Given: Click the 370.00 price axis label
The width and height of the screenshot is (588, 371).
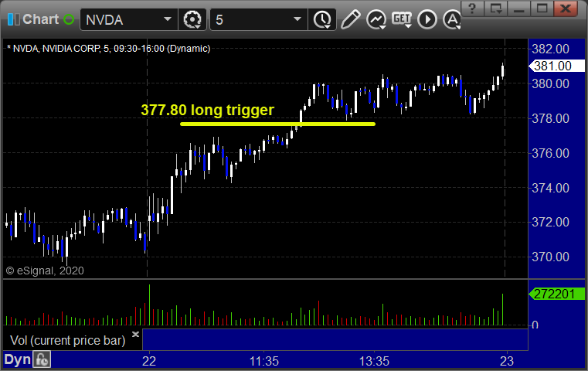Looking at the screenshot, I should point(550,257).
